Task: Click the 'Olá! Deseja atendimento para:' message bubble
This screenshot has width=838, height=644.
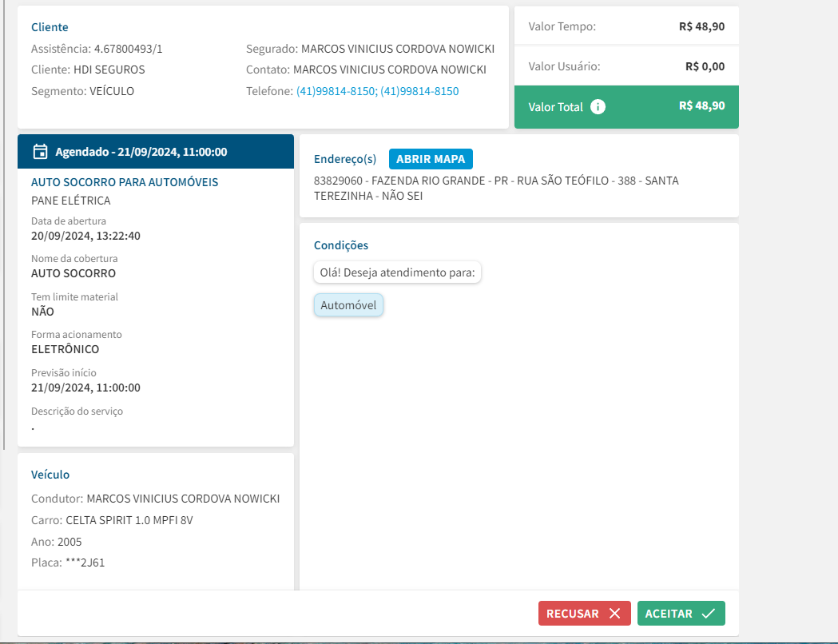Action: (x=397, y=272)
